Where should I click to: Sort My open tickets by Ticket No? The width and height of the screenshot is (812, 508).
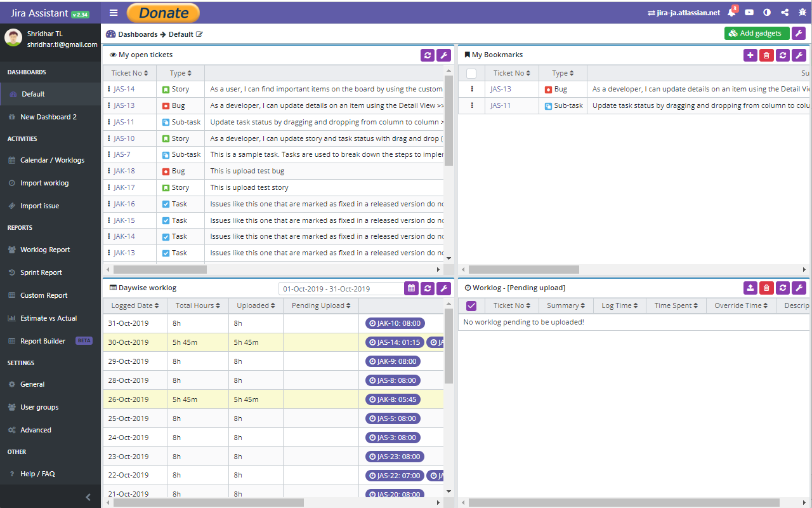(129, 74)
